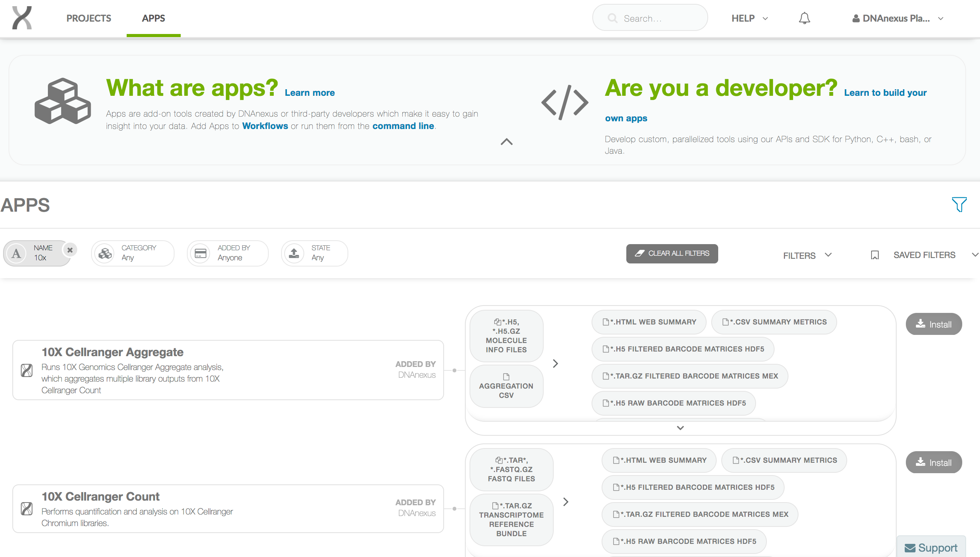Click the NAME filter letter A icon

pyautogui.click(x=16, y=253)
